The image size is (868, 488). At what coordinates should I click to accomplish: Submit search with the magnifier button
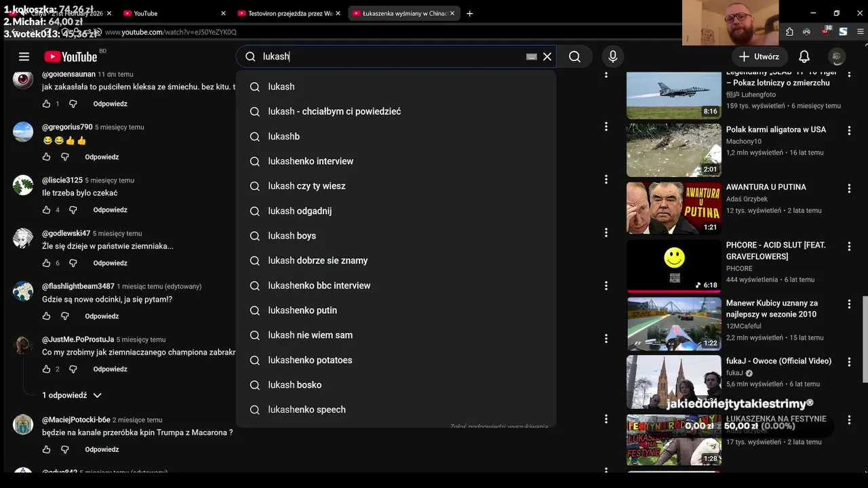click(574, 57)
